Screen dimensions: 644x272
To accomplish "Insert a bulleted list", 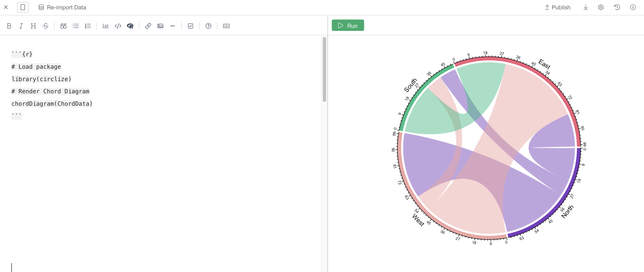I will pos(76,26).
